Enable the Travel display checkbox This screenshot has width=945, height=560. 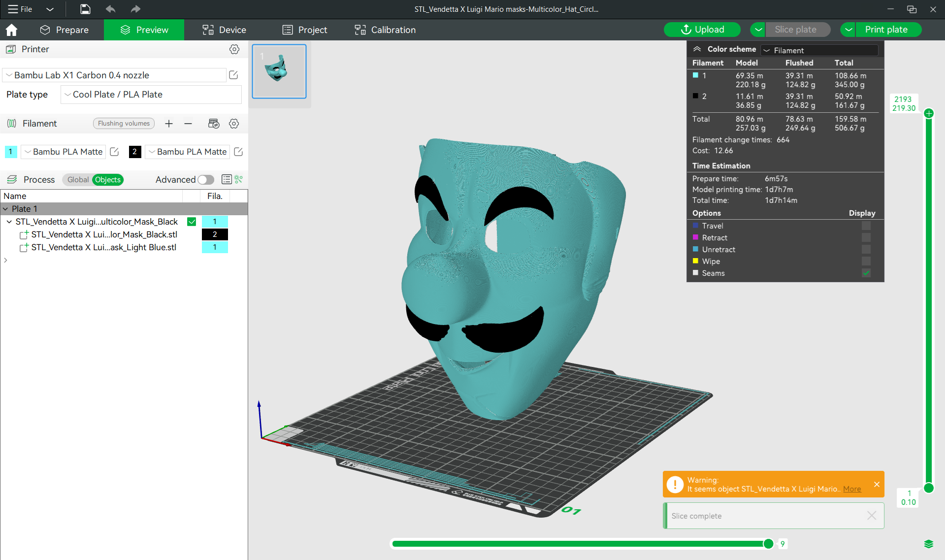[866, 226]
